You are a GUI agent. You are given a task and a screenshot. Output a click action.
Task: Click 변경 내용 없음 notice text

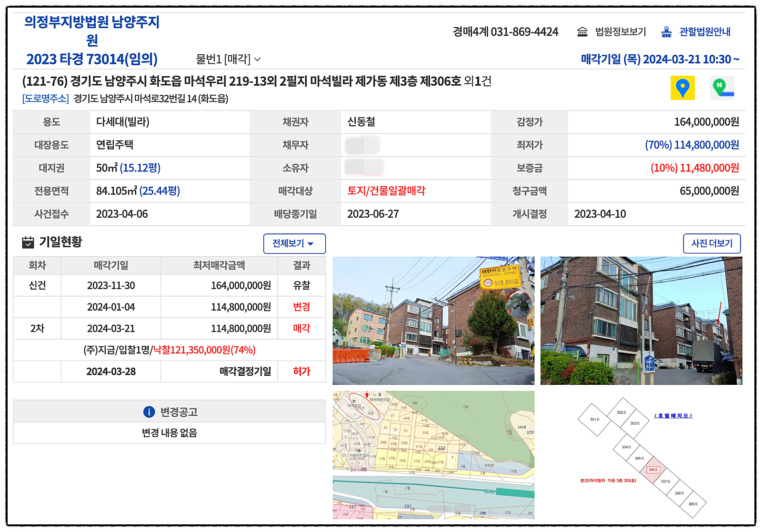[x=170, y=433]
